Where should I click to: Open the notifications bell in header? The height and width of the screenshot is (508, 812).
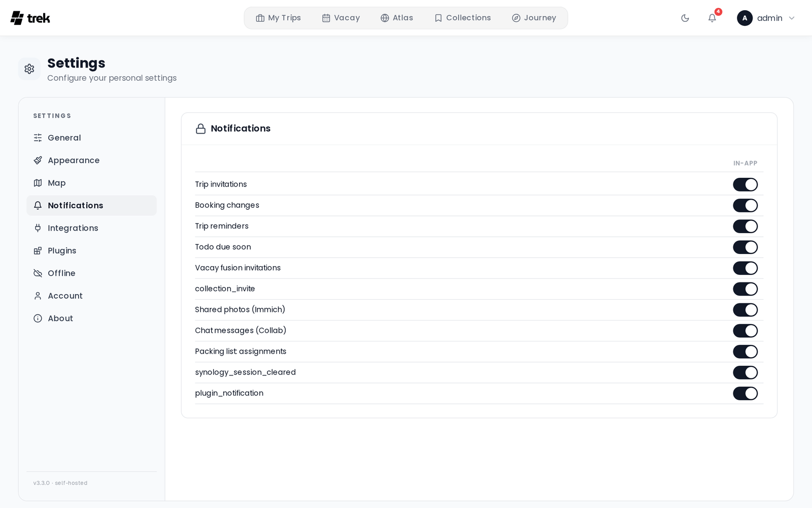click(712, 18)
